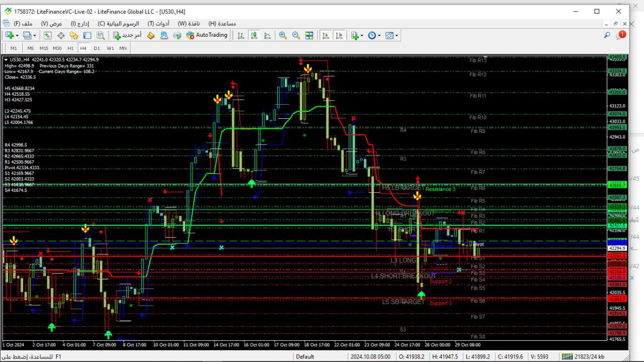Switch chart to bar chart mode

tap(241, 35)
